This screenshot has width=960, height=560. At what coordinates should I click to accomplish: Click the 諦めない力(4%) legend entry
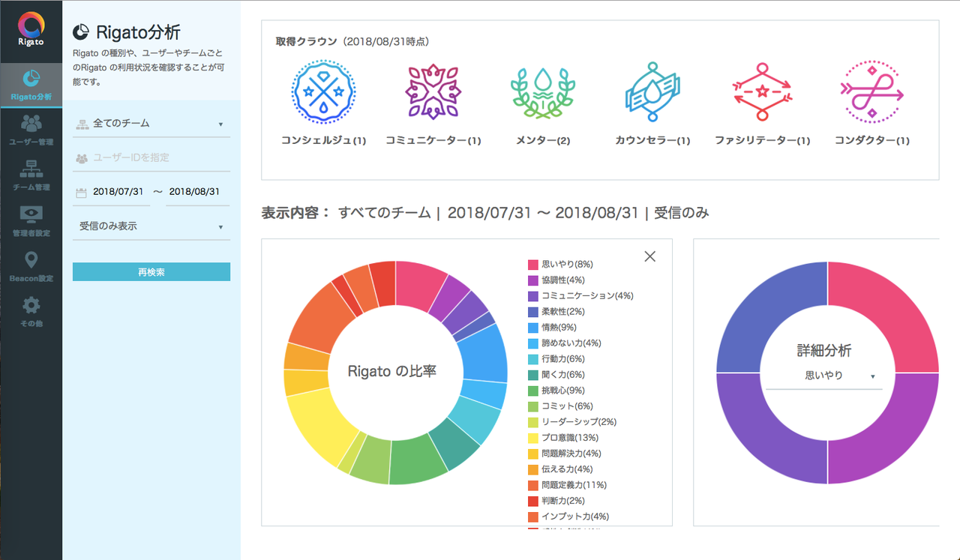tap(565, 343)
